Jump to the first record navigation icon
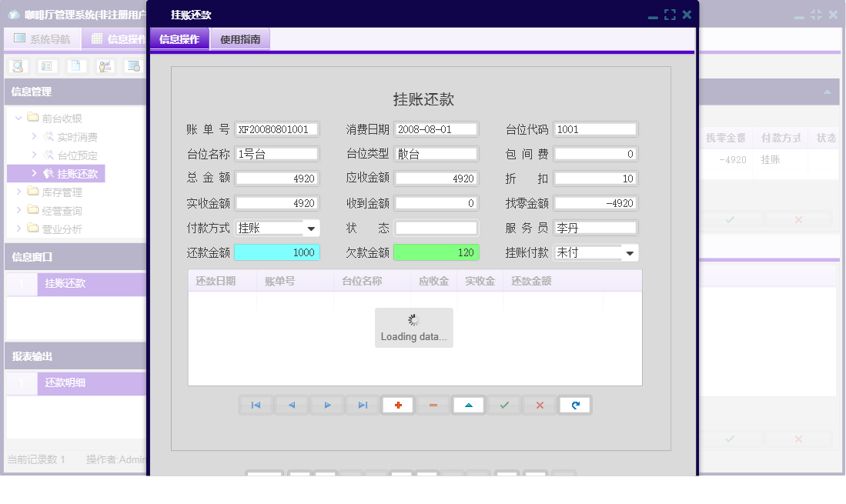This screenshot has height=504, width=846. coord(256,405)
